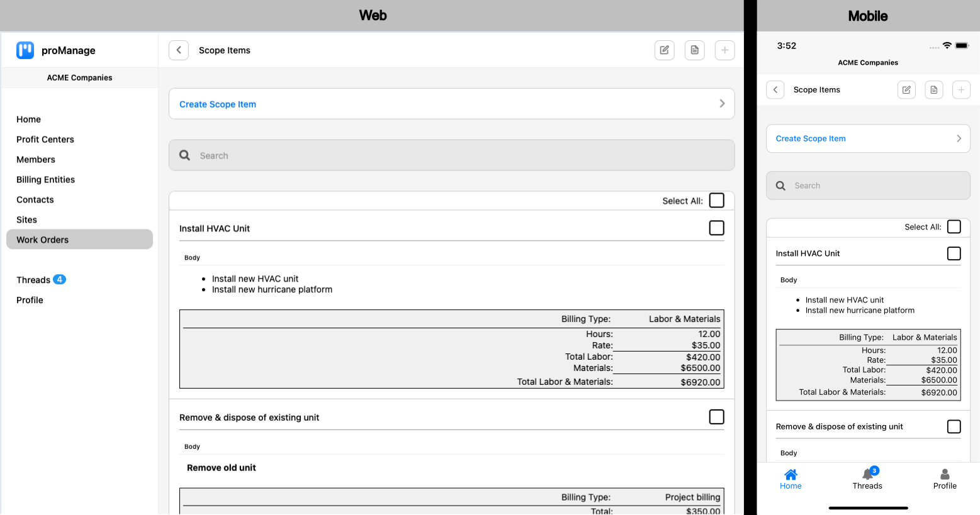Viewport: 980px width, 515px height.
Task: Navigate to Billing Entities in sidebar
Action: coord(45,180)
